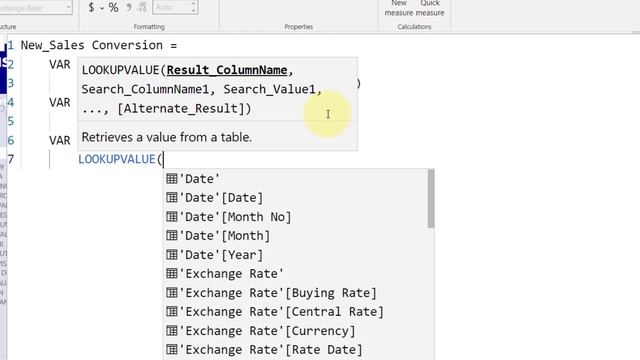Click 'Retrieves a value from a table' description
Screen dimensions: 640x360
click(x=167, y=138)
